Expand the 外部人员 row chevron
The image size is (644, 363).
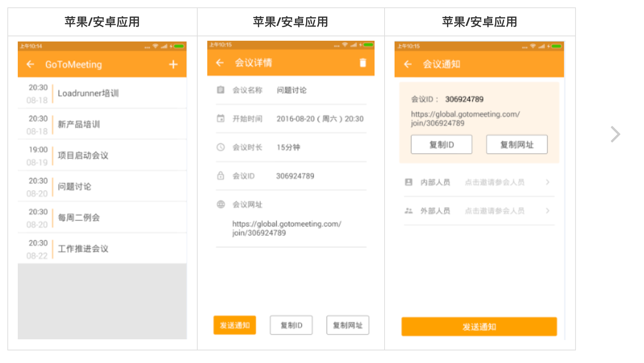(x=548, y=211)
